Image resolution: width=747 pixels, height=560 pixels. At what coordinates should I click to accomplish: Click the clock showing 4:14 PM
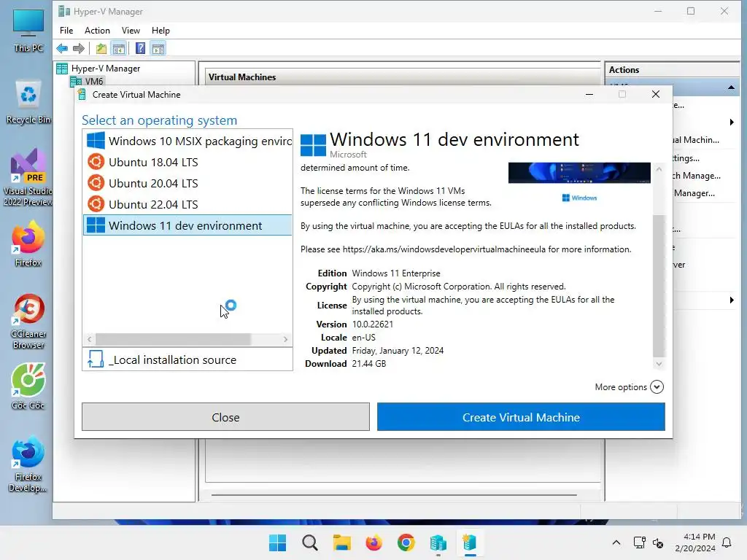click(695, 542)
